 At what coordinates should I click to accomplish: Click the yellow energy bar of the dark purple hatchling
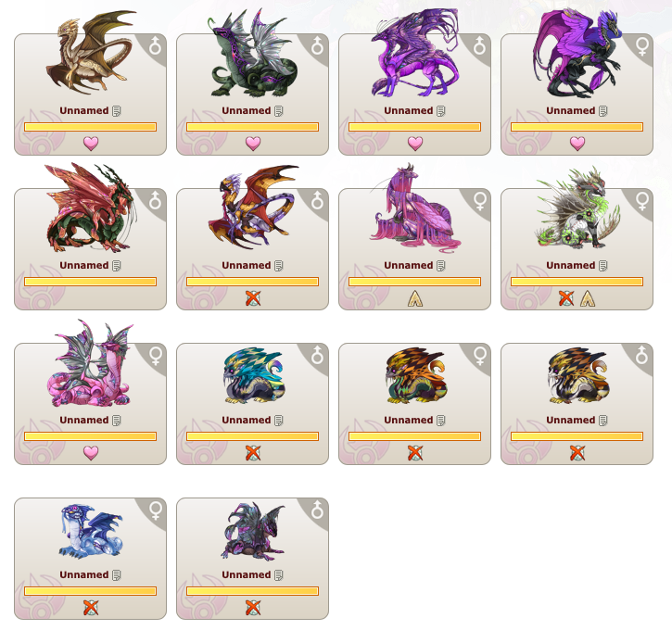[252, 591]
